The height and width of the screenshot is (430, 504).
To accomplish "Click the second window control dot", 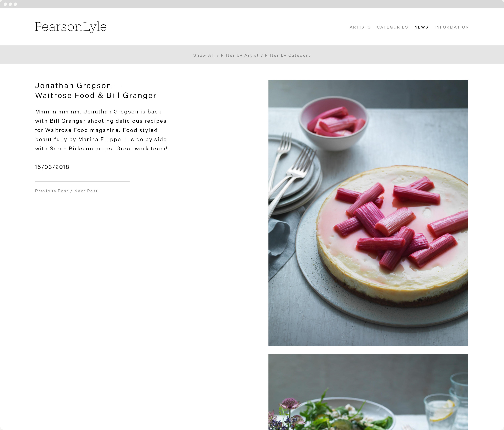I will point(10,4).
